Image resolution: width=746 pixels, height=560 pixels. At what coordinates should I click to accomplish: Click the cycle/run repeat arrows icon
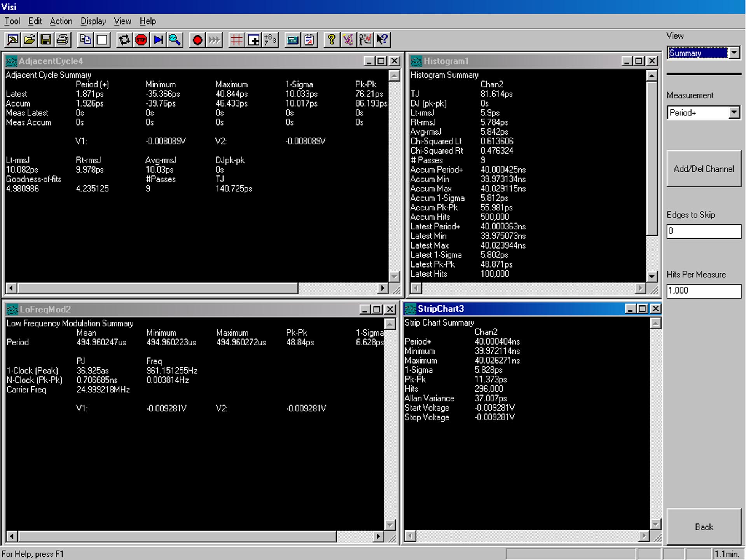(x=124, y=40)
